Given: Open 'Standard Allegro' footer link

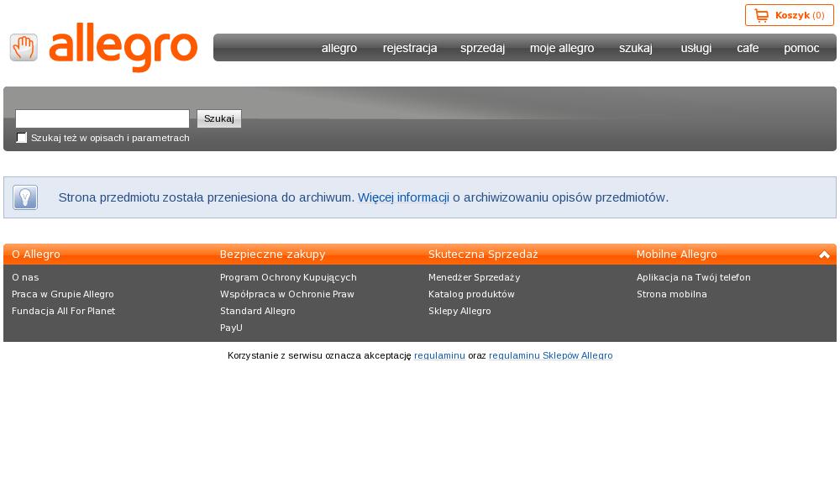Looking at the screenshot, I should tap(258, 311).
